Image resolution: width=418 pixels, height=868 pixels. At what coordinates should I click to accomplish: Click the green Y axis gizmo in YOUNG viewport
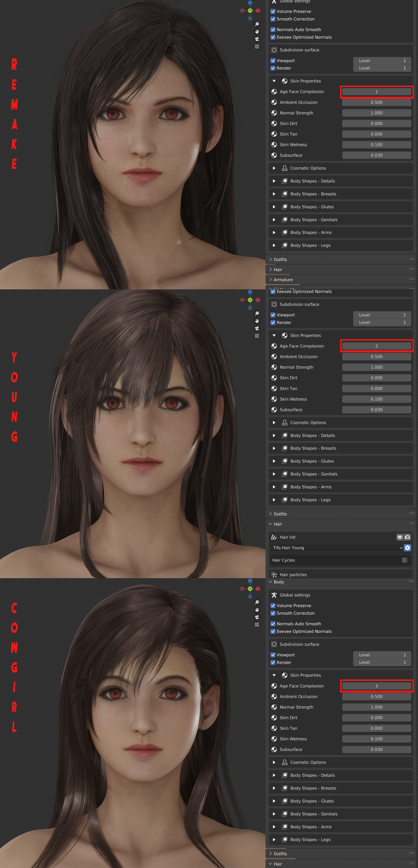pyautogui.click(x=250, y=300)
